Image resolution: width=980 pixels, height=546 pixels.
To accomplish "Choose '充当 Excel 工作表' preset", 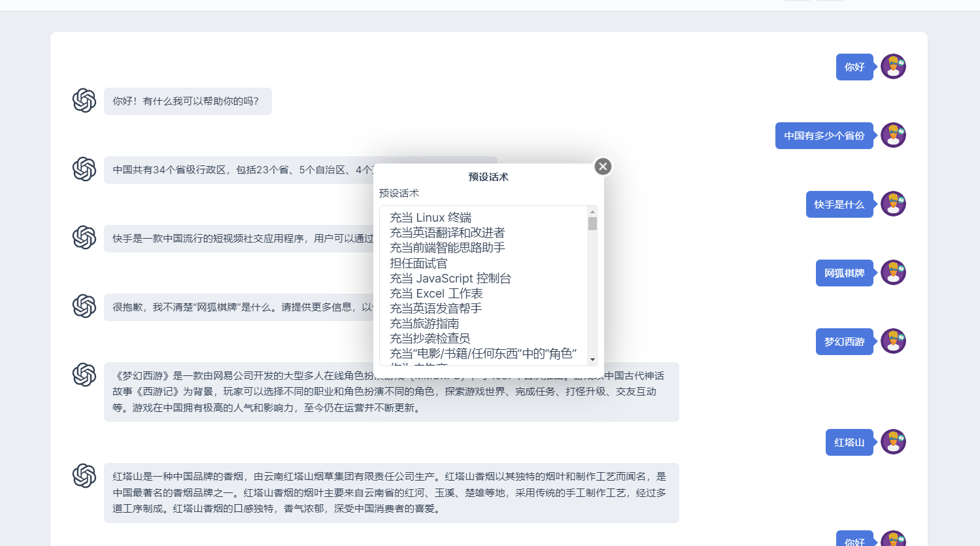I will pos(436,294).
